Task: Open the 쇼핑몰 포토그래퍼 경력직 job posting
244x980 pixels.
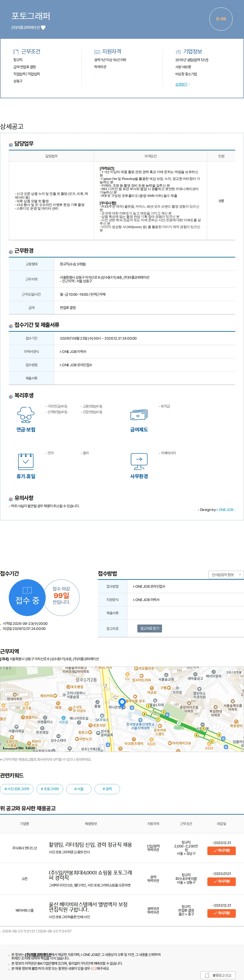Action: 90,875
